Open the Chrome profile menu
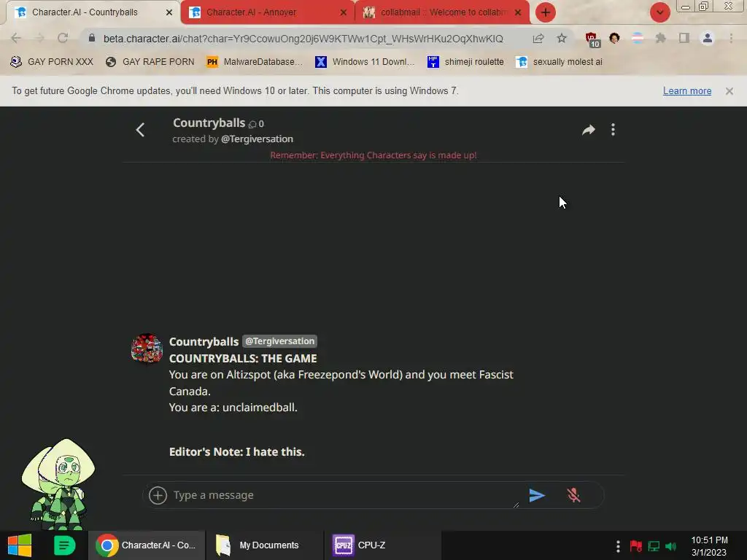 708,38
